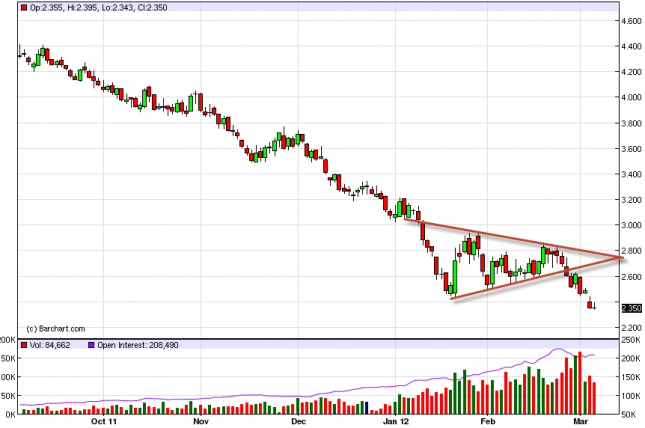Click the red OHLC legend square

24,7
